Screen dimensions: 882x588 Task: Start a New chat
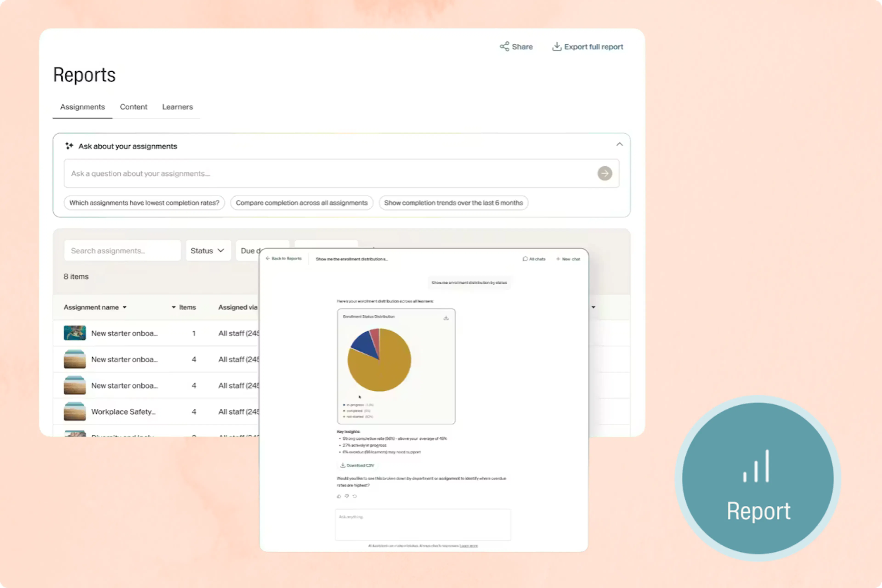tap(568, 259)
